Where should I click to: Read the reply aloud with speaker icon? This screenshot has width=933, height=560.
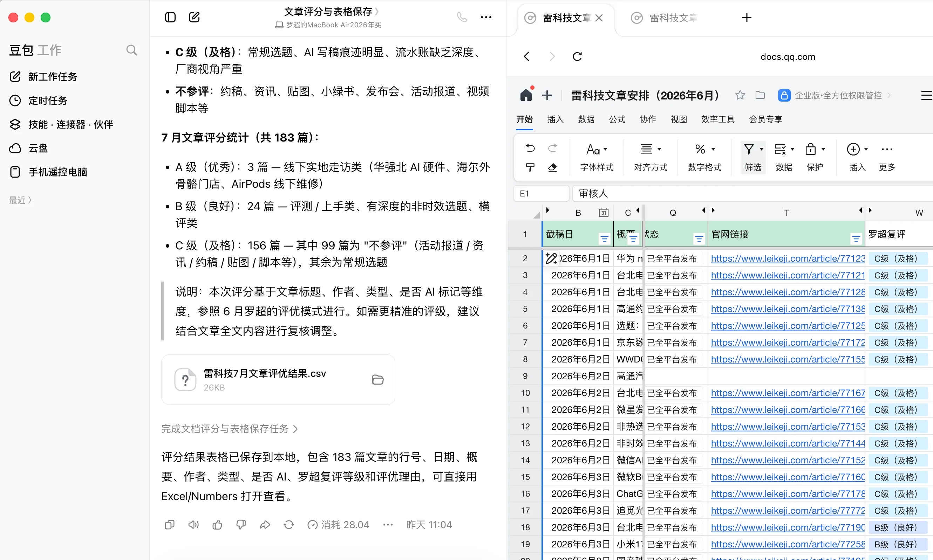click(193, 525)
